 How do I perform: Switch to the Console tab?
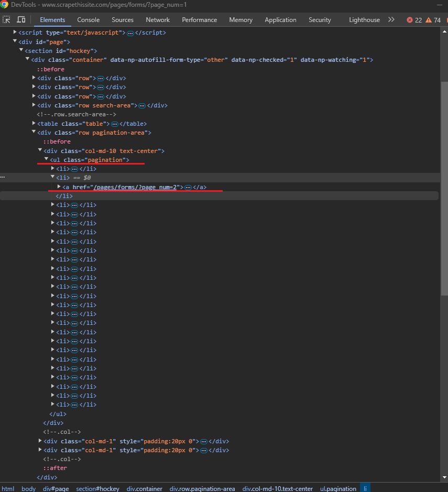[x=88, y=19]
